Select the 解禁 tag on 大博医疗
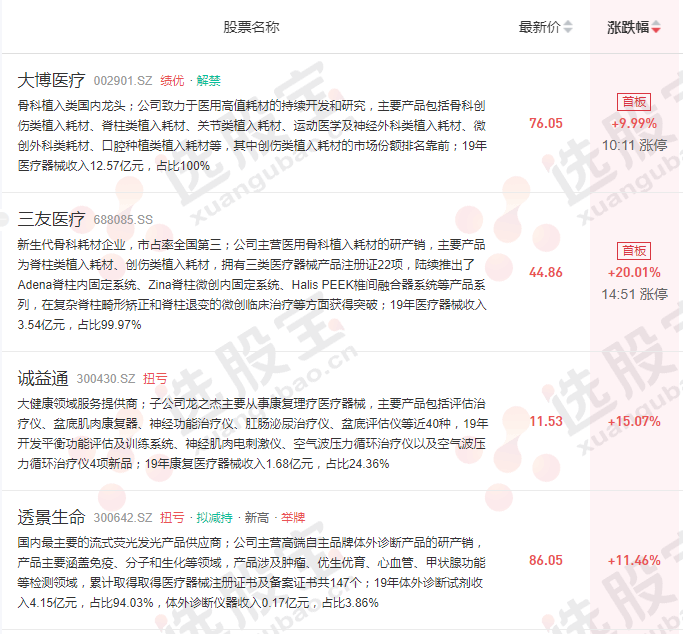Viewport: 683px width, 634px height. [209, 81]
